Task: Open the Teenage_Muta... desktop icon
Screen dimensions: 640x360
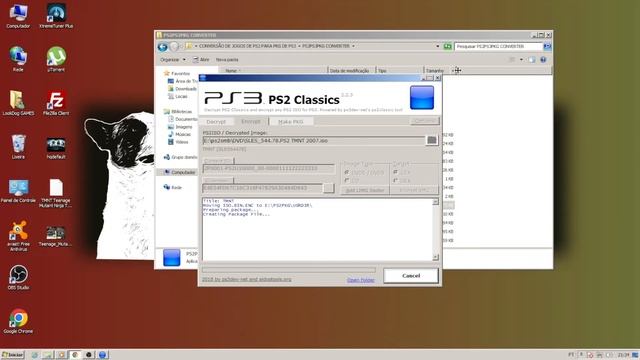Action: coord(56,236)
